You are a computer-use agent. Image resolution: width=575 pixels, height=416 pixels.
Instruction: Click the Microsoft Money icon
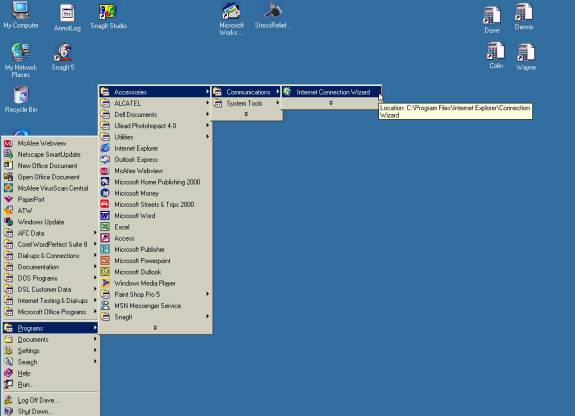pyautogui.click(x=105, y=193)
